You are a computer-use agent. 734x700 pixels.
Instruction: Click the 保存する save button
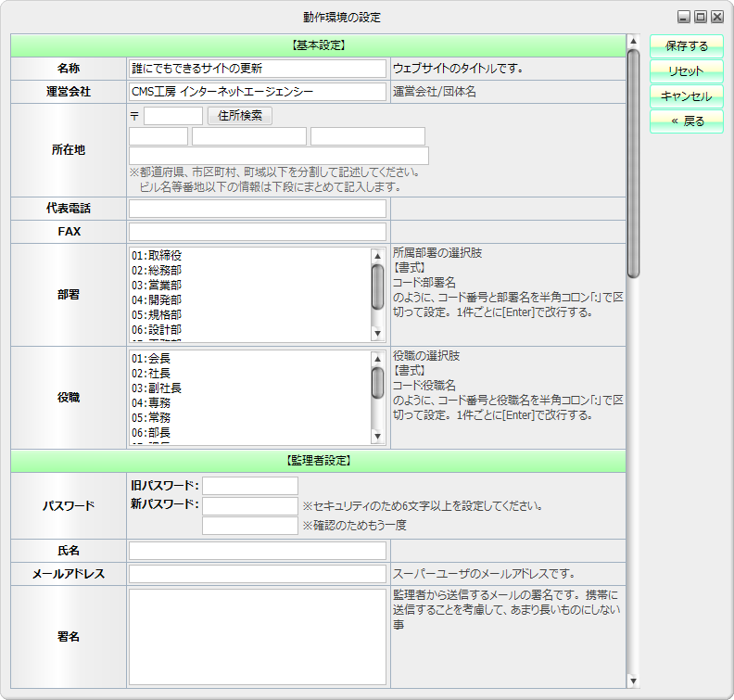point(686,46)
